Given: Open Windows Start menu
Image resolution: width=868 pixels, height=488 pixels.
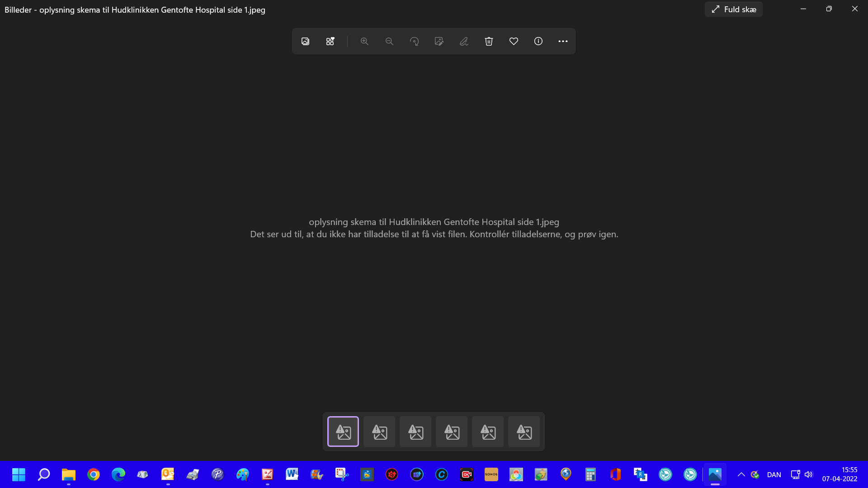Looking at the screenshot, I should (19, 474).
